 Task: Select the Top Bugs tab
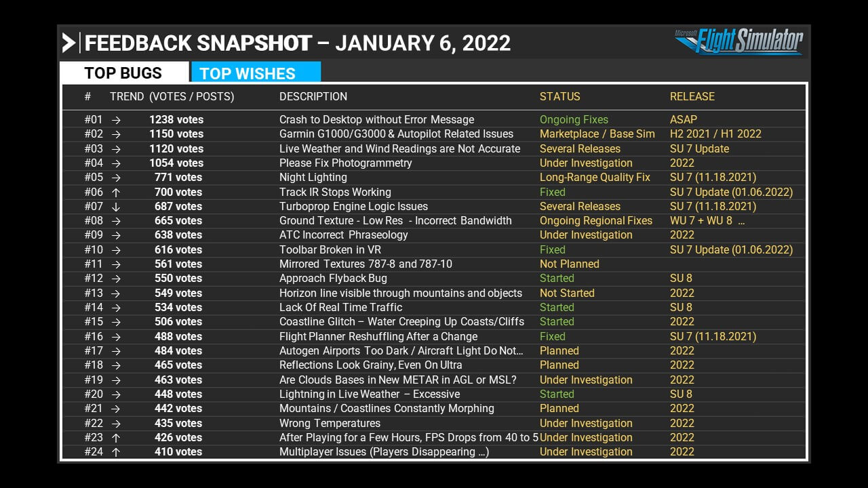pos(123,73)
